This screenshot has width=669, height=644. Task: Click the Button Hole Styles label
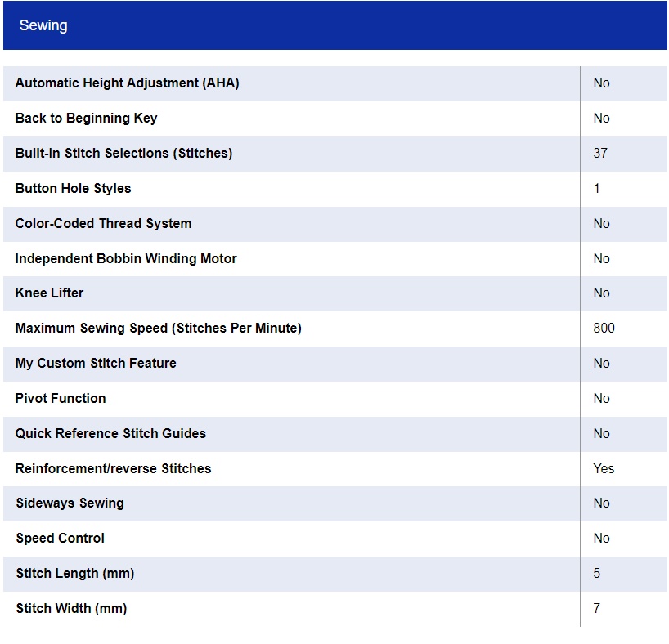73,189
